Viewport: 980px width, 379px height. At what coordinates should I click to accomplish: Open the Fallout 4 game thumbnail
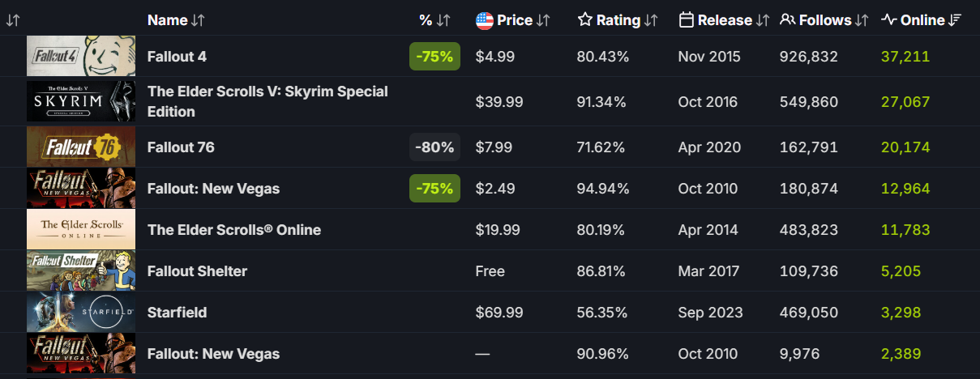(x=81, y=57)
